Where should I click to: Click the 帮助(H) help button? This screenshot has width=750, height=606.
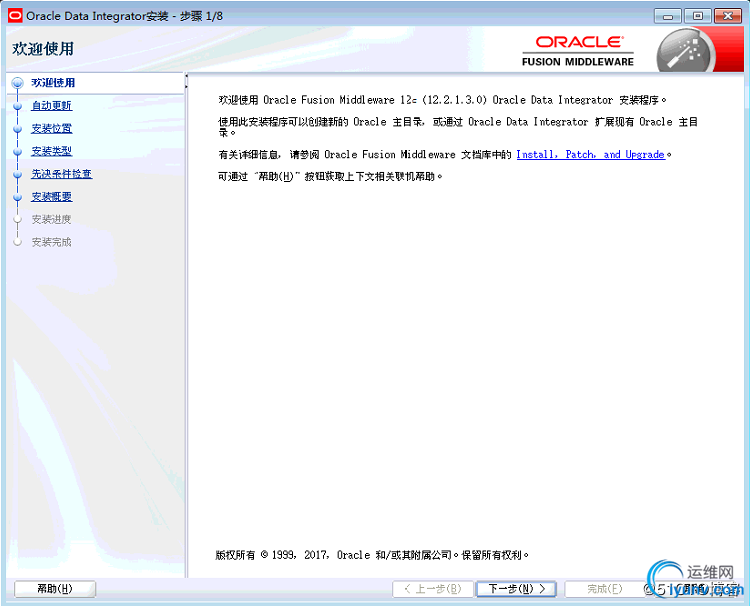click(x=55, y=589)
